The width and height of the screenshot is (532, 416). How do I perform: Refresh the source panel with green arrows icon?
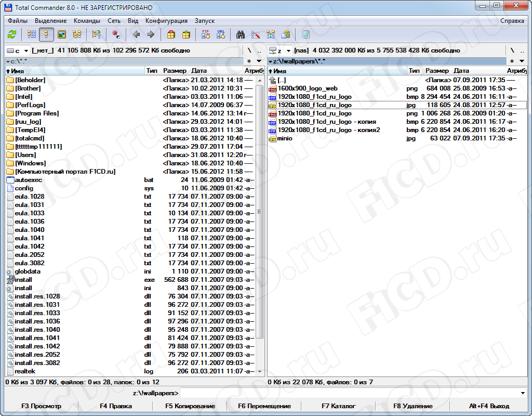coord(12,34)
